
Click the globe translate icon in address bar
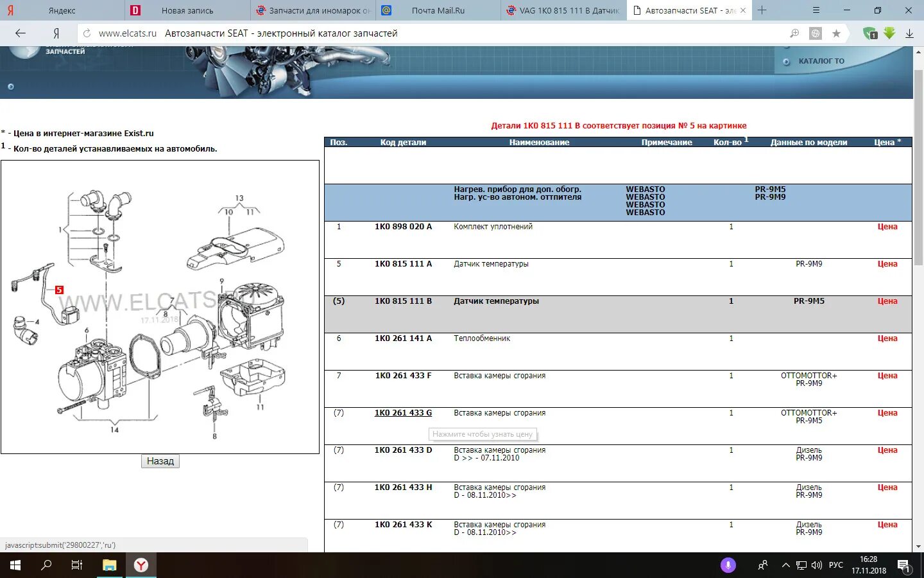point(816,33)
